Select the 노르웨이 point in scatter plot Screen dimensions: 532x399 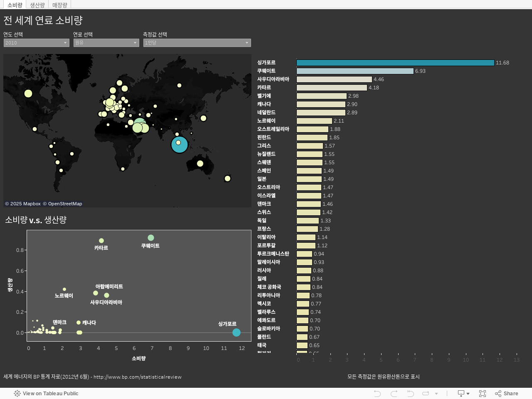(x=64, y=289)
